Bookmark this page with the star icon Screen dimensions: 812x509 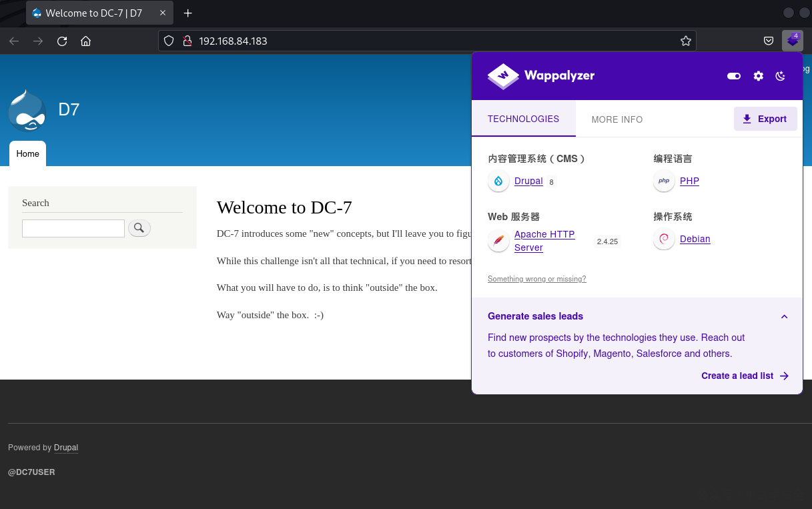685,41
